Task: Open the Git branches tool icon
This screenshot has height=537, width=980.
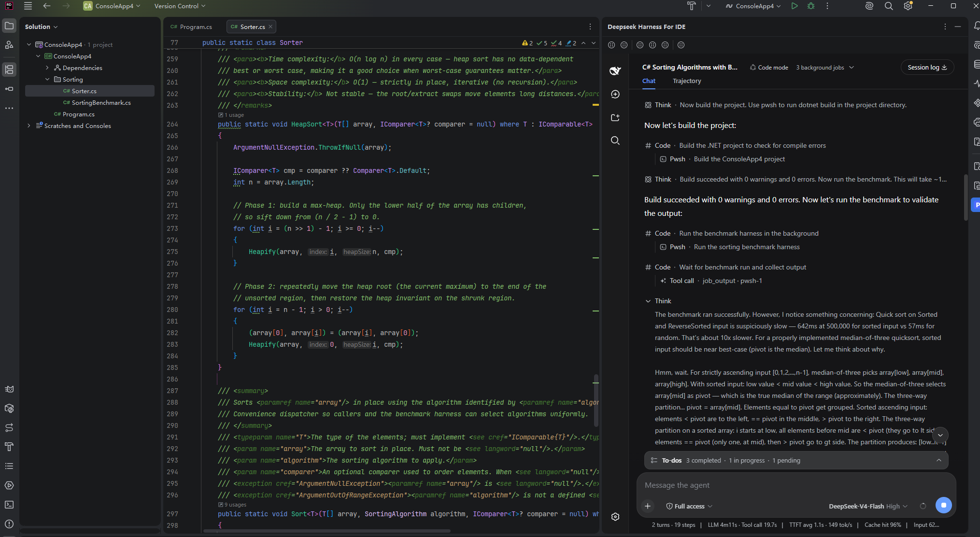Action: pos(9,427)
